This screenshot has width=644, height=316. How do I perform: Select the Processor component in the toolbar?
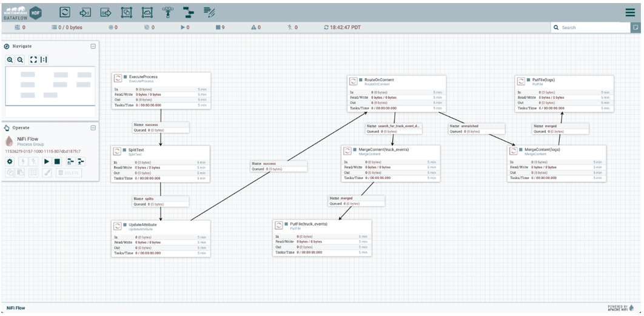[x=65, y=12]
